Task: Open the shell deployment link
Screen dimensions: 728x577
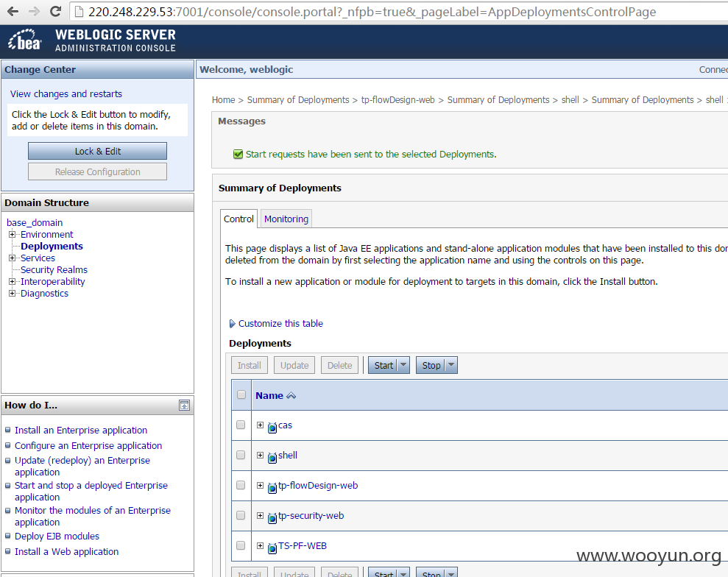Action: coord(287,455)
